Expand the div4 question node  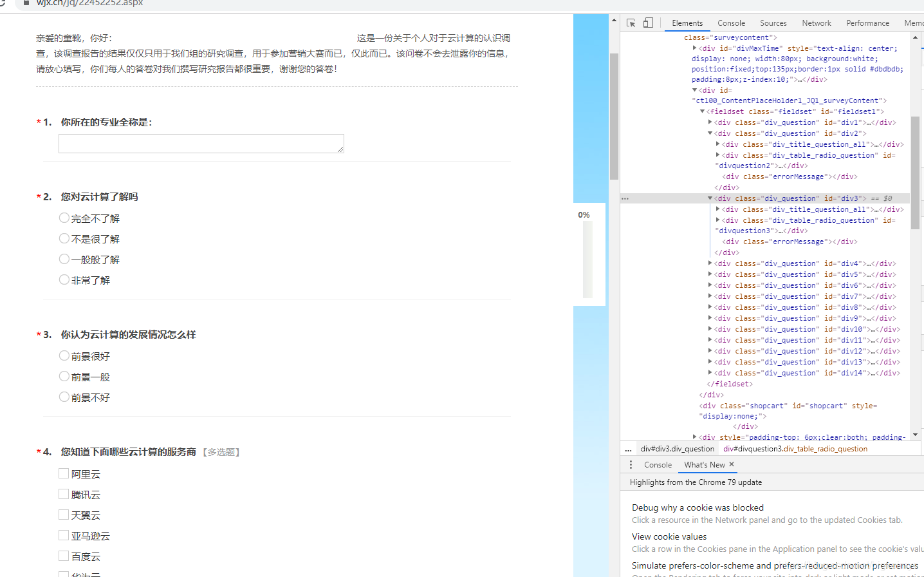(x=710, y=263)
